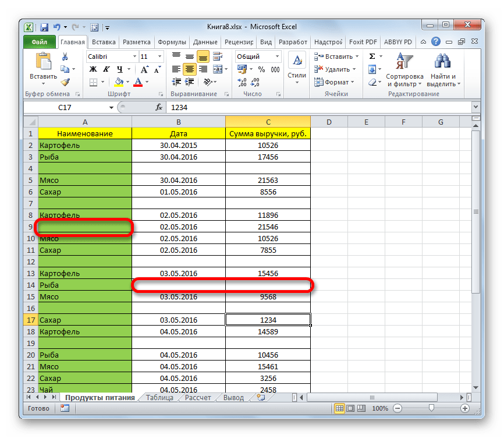Open the borders button
Viewport: 504px width, 438px height.
click(93, 82)
